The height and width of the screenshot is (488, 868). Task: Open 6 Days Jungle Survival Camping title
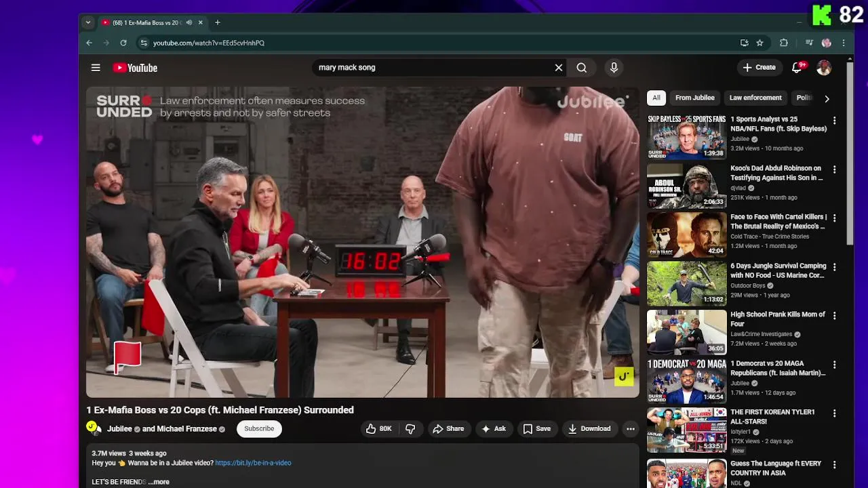[x=778, y=270]
